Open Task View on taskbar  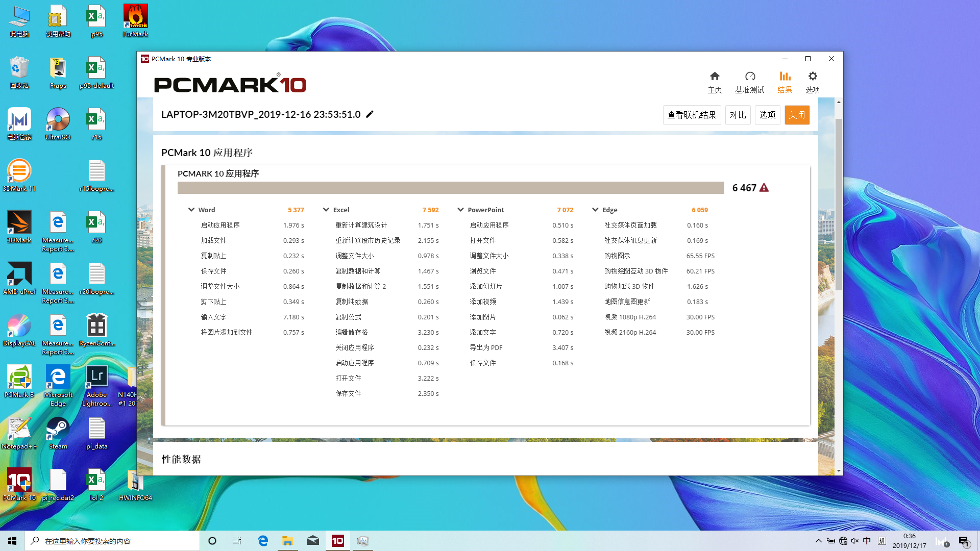click(237, 541)
